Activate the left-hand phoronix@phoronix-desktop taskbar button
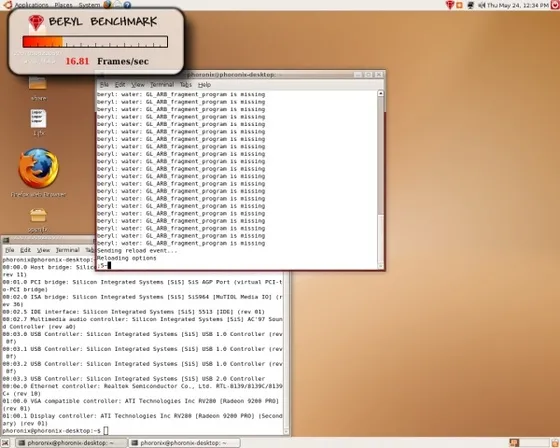Viewport: 560px width, 448px height. click(71, 443)
